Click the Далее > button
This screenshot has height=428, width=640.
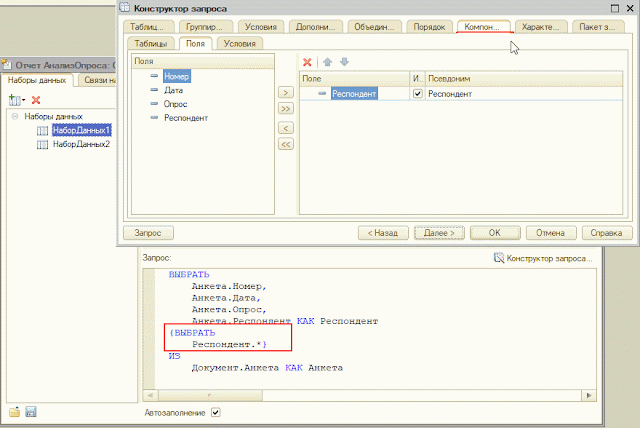pos(439,233)
